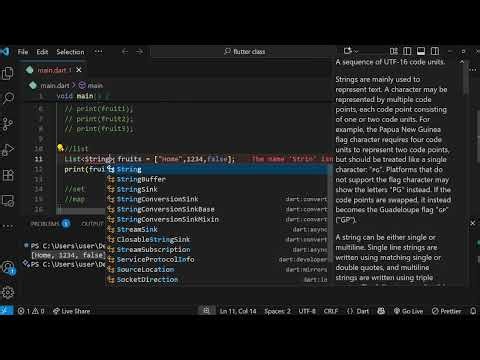Open the Manage gear menu
The image size is (480, 360).
click(x=8, y=293)
